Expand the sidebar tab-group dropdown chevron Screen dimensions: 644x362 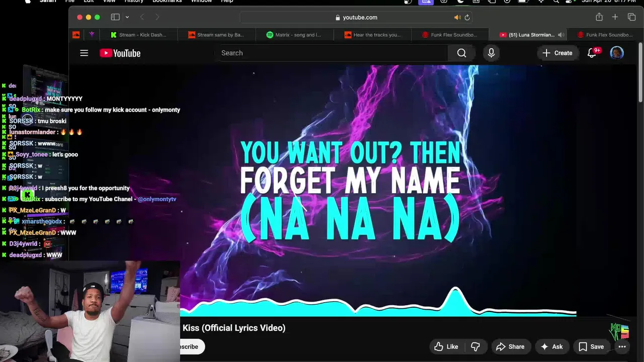click(x=127, y=17)
